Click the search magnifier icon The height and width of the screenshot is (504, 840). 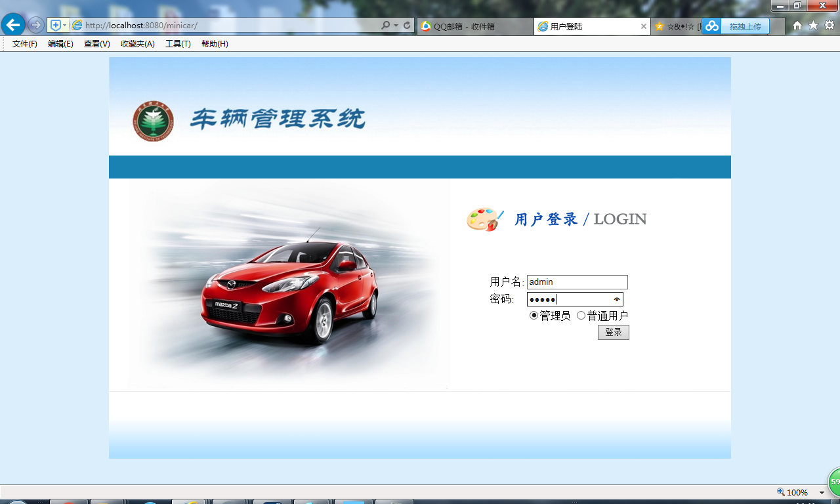(x=387, y=24)
